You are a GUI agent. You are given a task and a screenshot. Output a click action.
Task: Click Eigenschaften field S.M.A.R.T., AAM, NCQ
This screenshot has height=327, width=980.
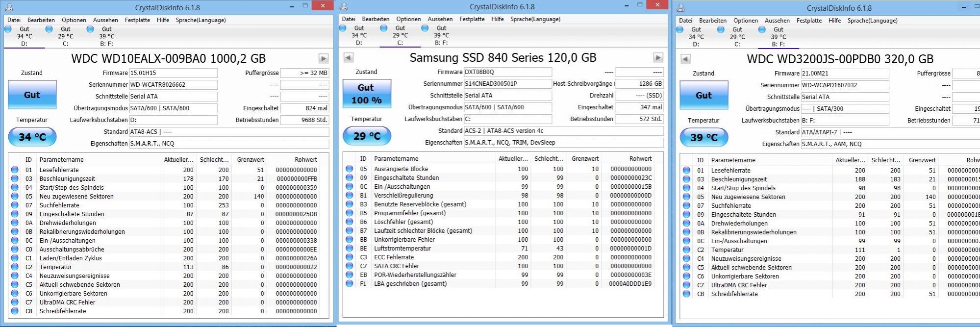coord(890,144)
